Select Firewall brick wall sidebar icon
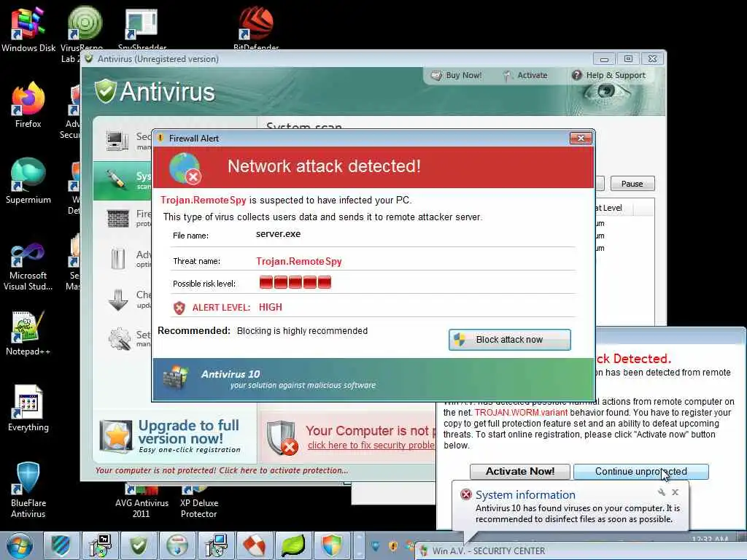Screen dimensions: 747x560 coord(117,219)
